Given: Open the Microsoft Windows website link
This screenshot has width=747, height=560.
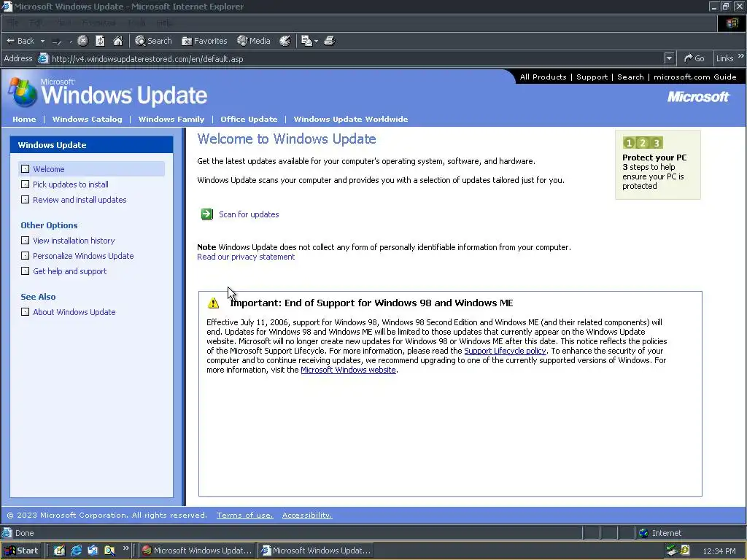Looking at the screenshot, I should [x=348, y=370].
